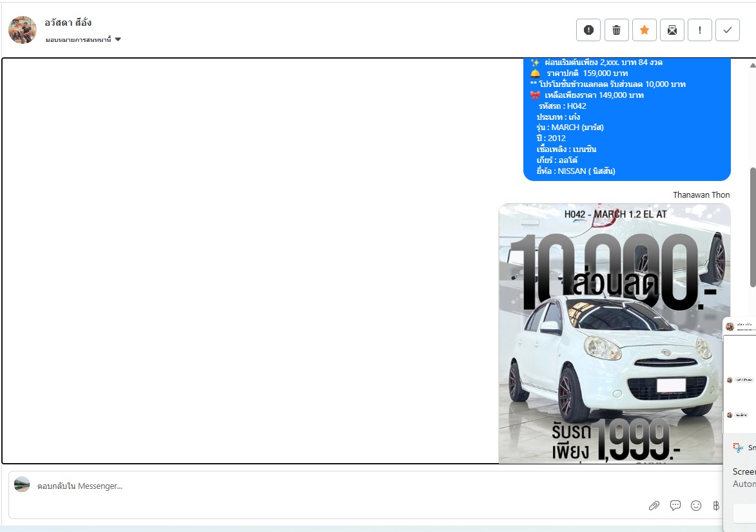The image size is (756, 532).
Task: Open customer name อวัสดา สีอั้ง
Action: pyautogui.click(x=68, y=23)
